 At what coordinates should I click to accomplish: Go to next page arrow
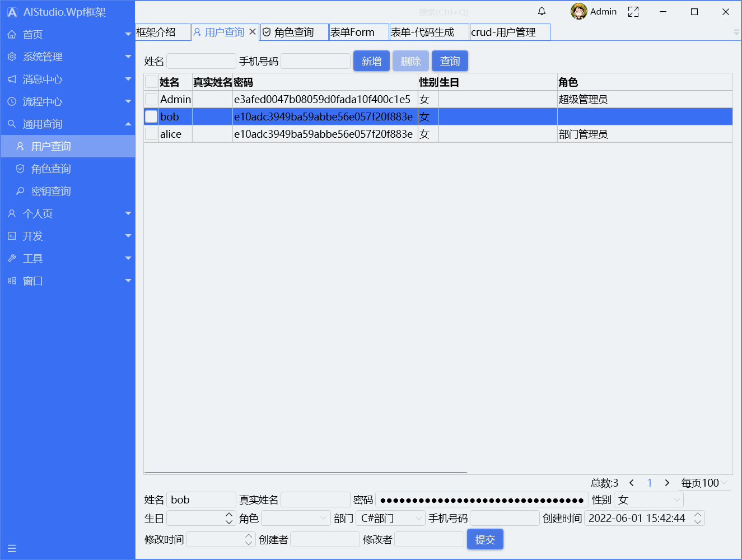(667, 483)
